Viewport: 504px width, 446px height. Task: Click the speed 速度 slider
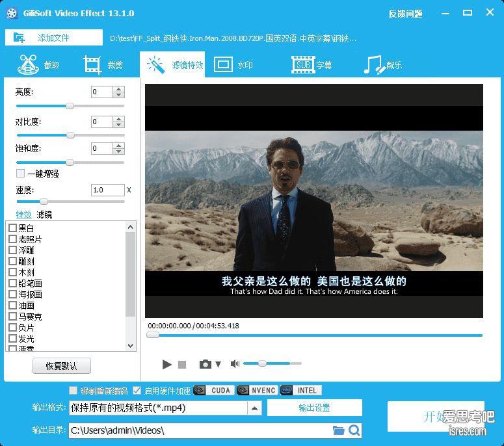click(70, 202)
